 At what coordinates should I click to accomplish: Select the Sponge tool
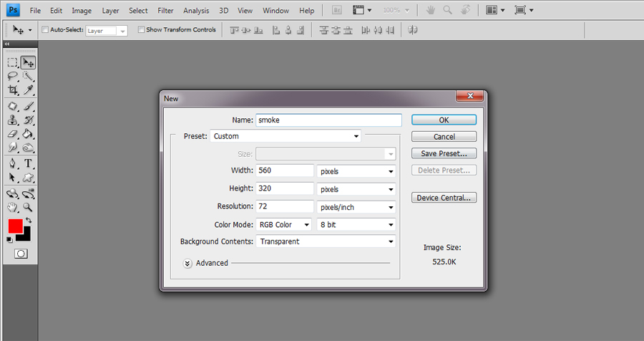pyautogui.click(x=28, y=148)
